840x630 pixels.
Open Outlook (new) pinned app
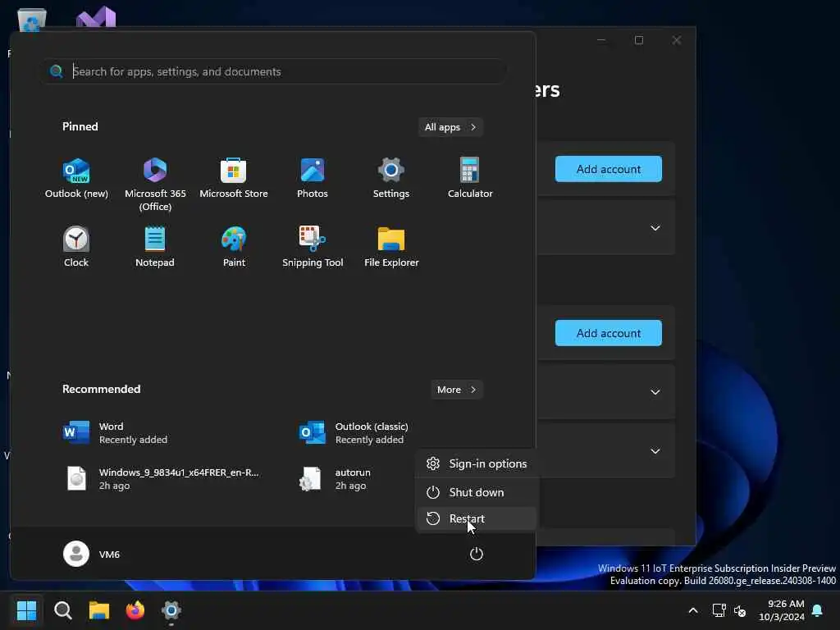point(76,179)
